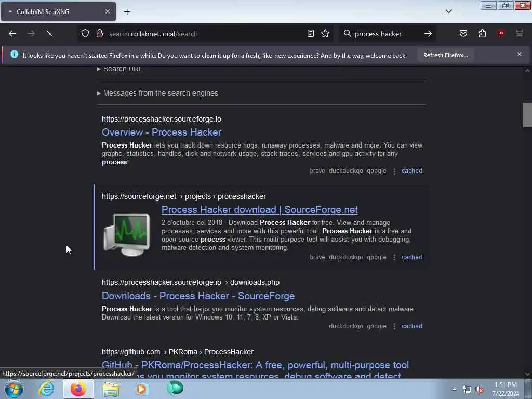The height and width of the screenshot is (399, 532).
Task: Close the CollabVM SearXNG tab
Action: tap(108, 11)
